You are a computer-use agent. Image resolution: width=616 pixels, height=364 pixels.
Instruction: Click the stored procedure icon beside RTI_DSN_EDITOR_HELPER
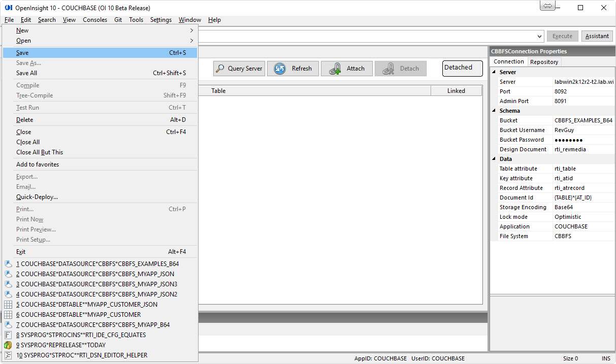tap(8, 355)
